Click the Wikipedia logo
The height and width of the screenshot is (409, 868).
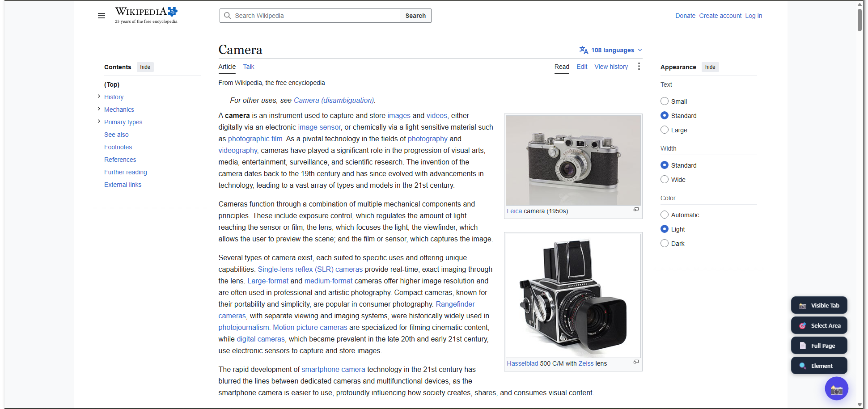pos(146,15)
